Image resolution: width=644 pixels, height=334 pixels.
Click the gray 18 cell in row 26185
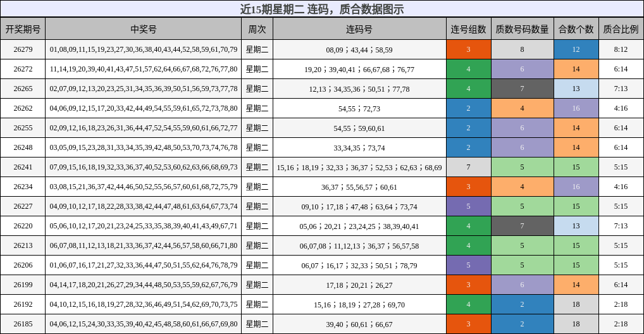tap(576, 324)
